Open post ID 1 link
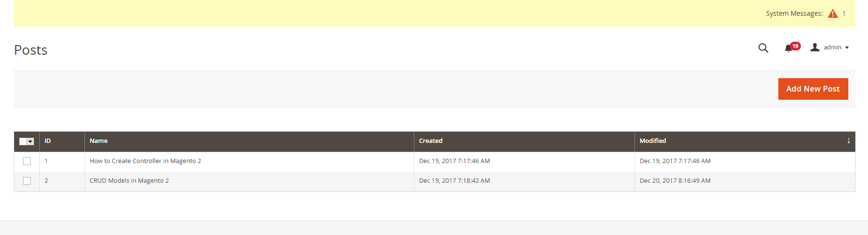Viewport: 868px width, 235px height. (46, 161)
